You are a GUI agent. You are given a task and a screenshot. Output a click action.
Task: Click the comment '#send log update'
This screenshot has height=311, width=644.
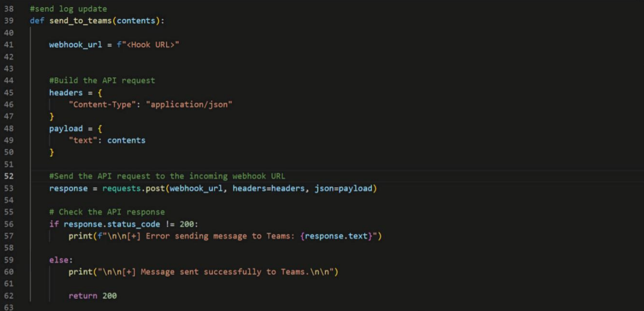tap(68, 8)
